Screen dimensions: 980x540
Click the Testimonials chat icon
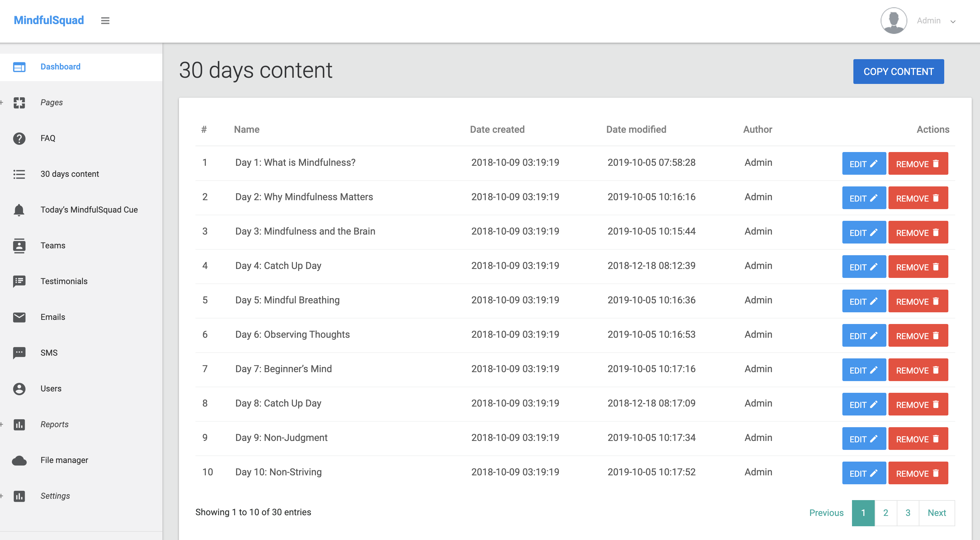pyautogui.click(x=19, y=281)
